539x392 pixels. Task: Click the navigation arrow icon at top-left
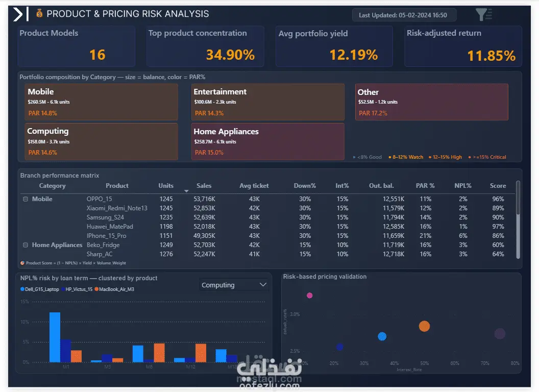(20, 14)
